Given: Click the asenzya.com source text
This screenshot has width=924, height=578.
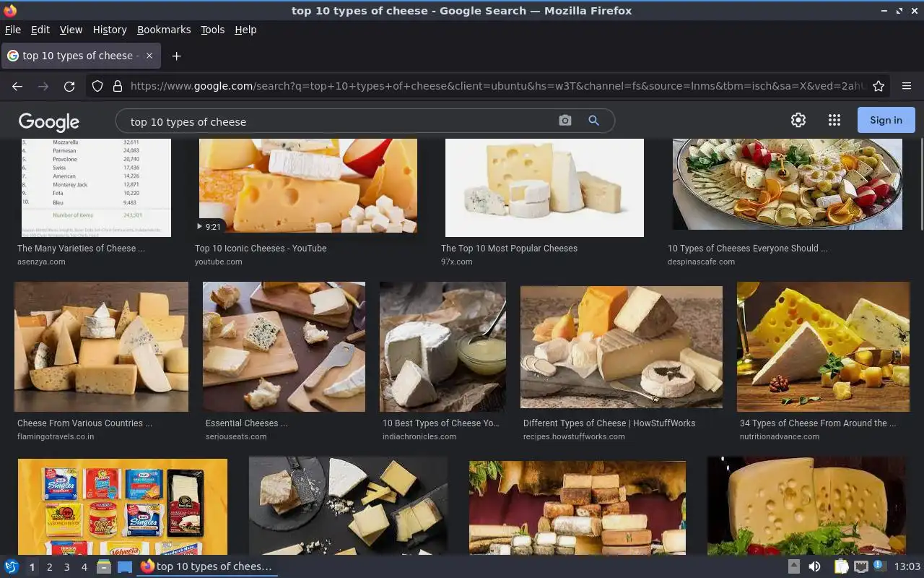Looking at the screenshot, I should [x=41, y=262].
